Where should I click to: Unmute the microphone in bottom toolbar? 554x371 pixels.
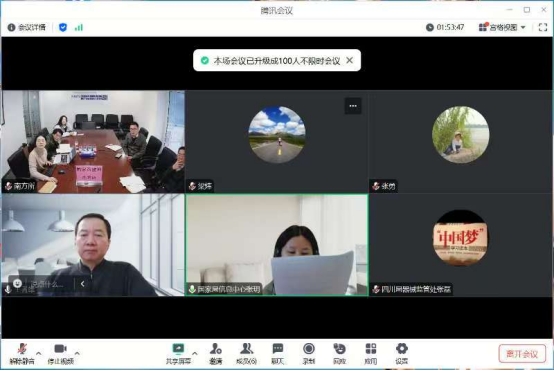22,349
